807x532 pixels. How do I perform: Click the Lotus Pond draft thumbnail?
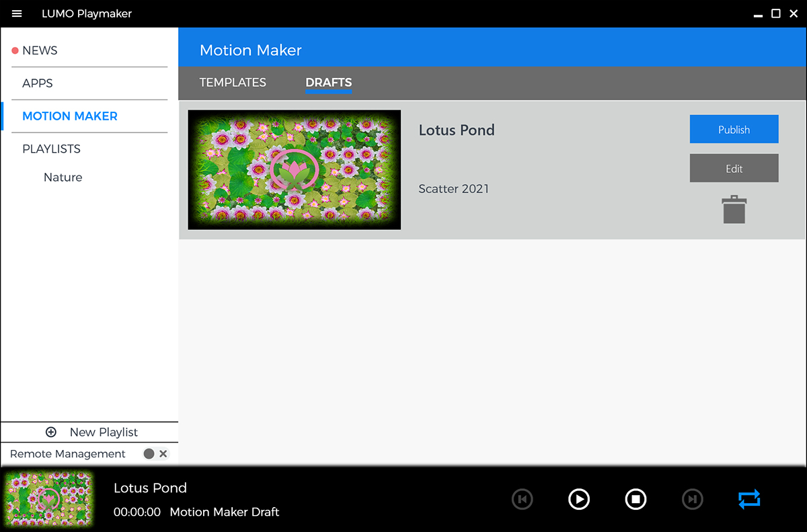295,170
